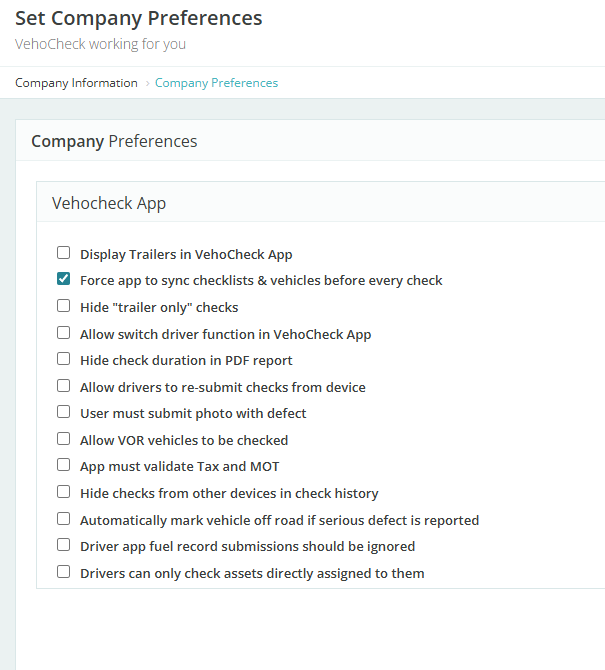Uncheck Force app to sync checklists option
This screenshot has width=605, height=670.
pos(64,279)
